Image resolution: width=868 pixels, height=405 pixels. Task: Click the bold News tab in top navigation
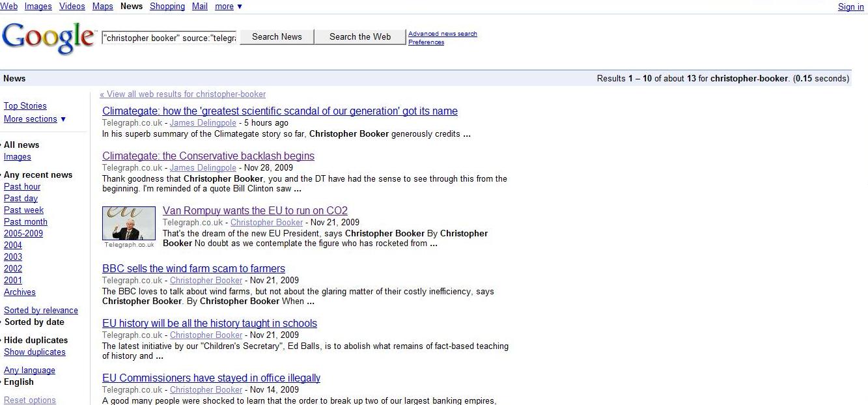(132, 6)
